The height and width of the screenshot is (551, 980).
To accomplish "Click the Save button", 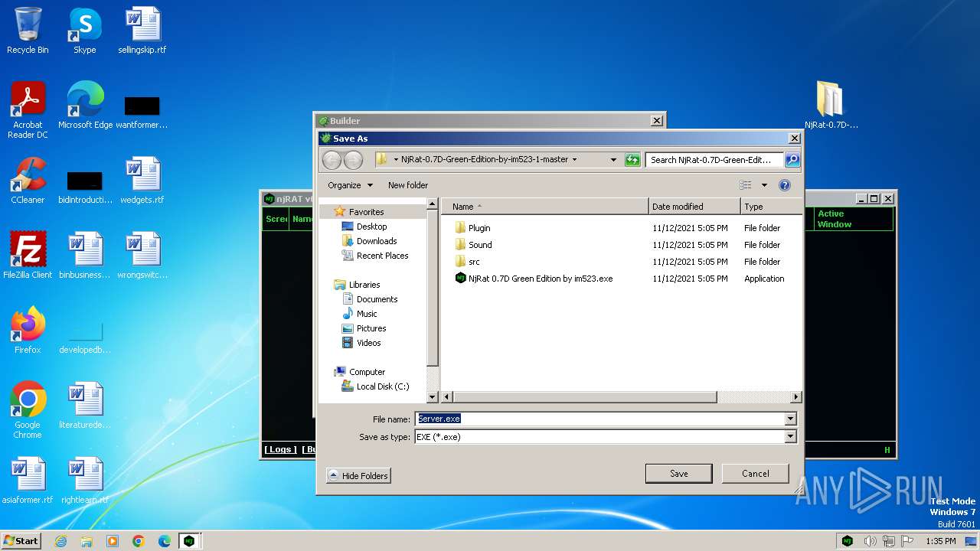I will [678, 474].
